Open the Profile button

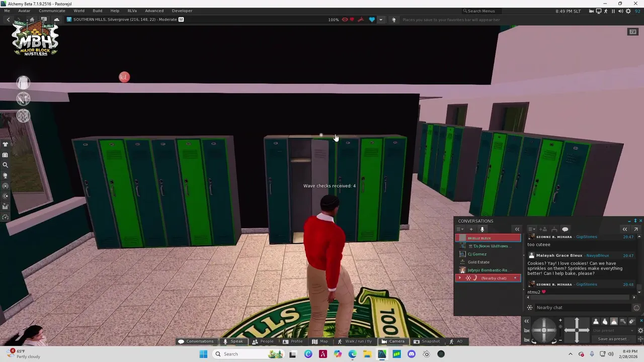coord(293,341)
